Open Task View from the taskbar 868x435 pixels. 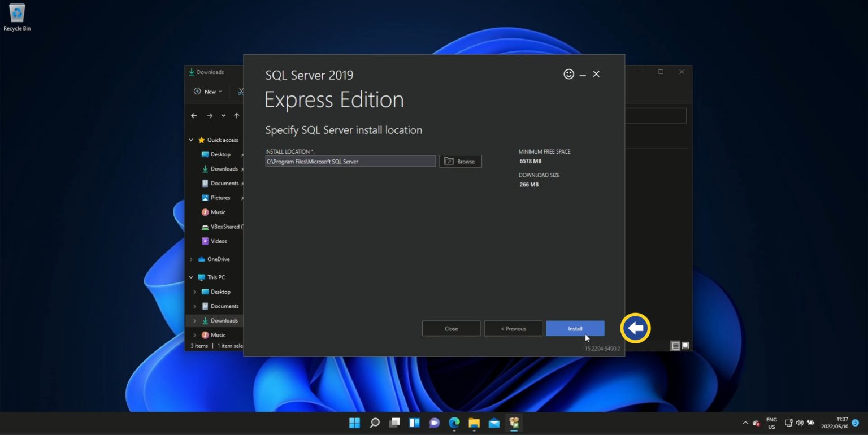click(x=394, y=423)
